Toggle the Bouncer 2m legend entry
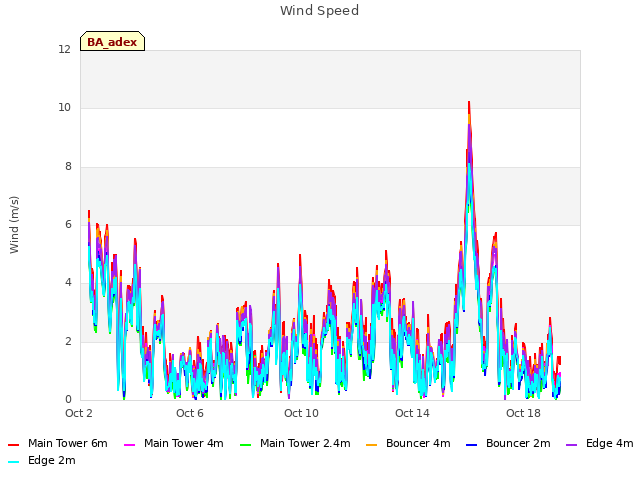 pyautogui.click(x=508, y=443)
